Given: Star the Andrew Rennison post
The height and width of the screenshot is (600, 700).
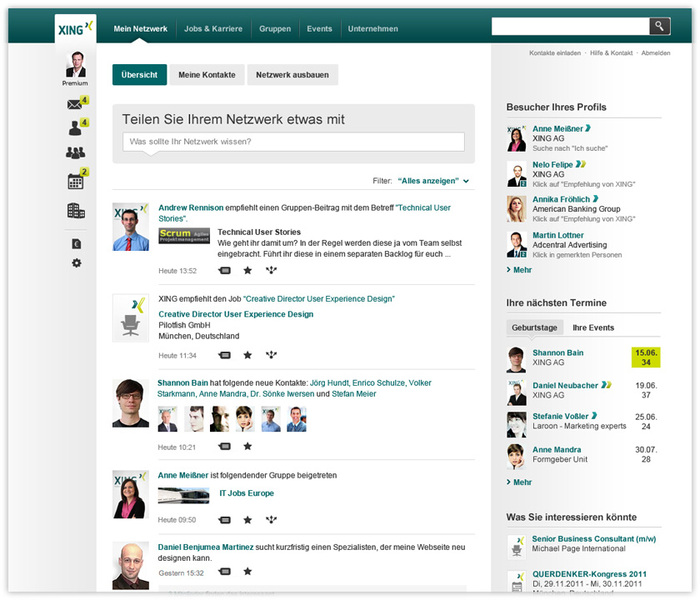Looking at the screenshot, I should [x=247, y=270].
